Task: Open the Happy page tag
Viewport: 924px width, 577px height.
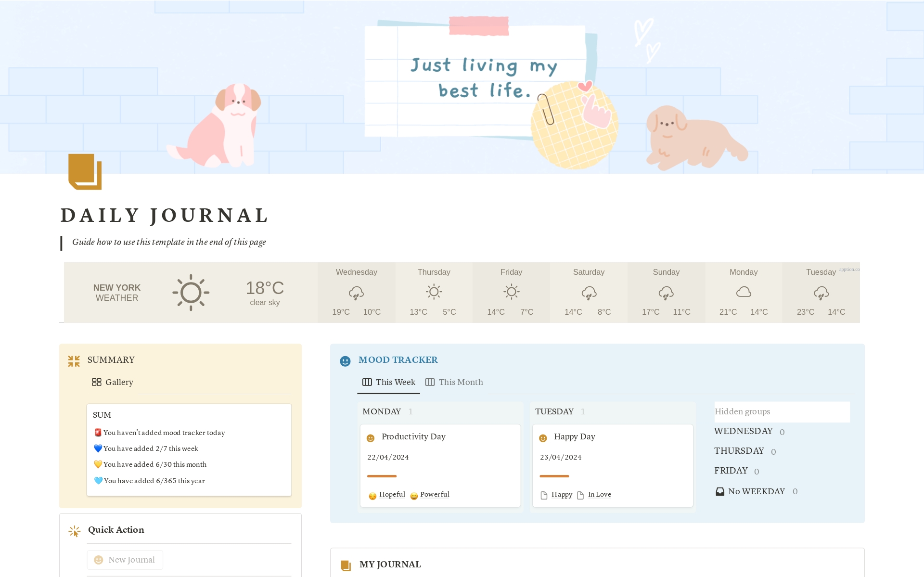Action: click(561, 495)
